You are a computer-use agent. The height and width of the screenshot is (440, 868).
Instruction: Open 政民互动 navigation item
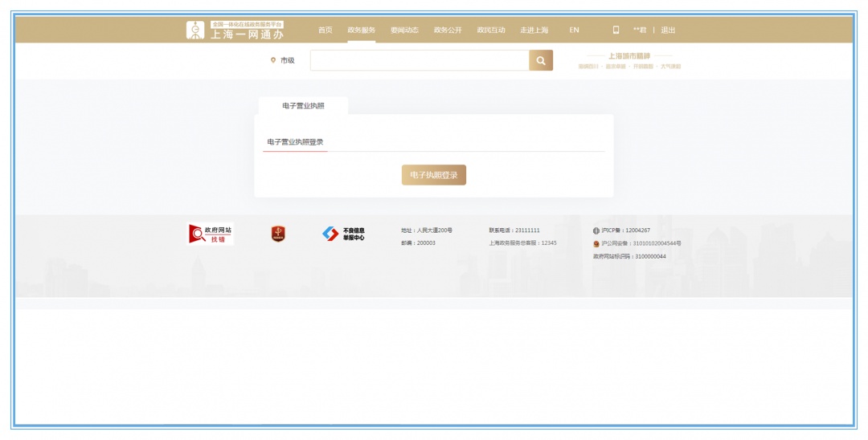[491, 30]
